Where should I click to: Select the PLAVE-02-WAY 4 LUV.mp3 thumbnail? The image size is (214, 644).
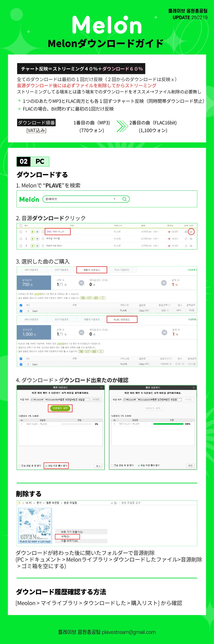(35, 525)
